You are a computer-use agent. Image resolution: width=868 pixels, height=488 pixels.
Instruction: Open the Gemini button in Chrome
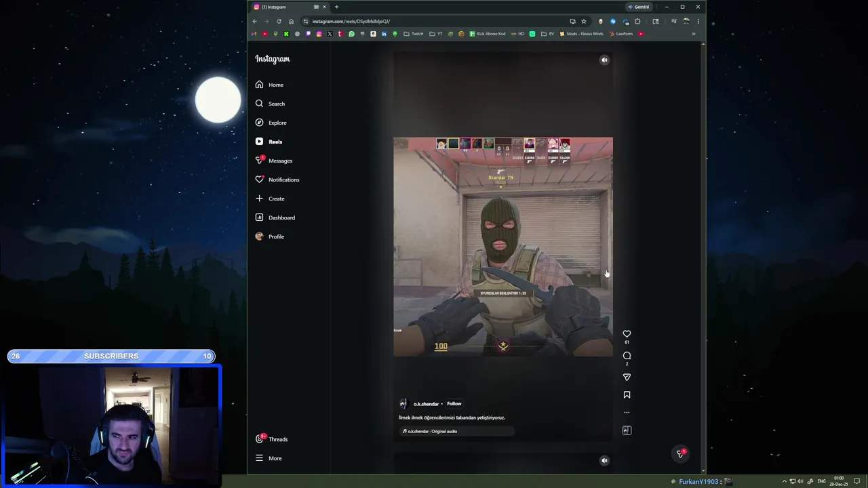pyautogui.click(x=639, y=7)
